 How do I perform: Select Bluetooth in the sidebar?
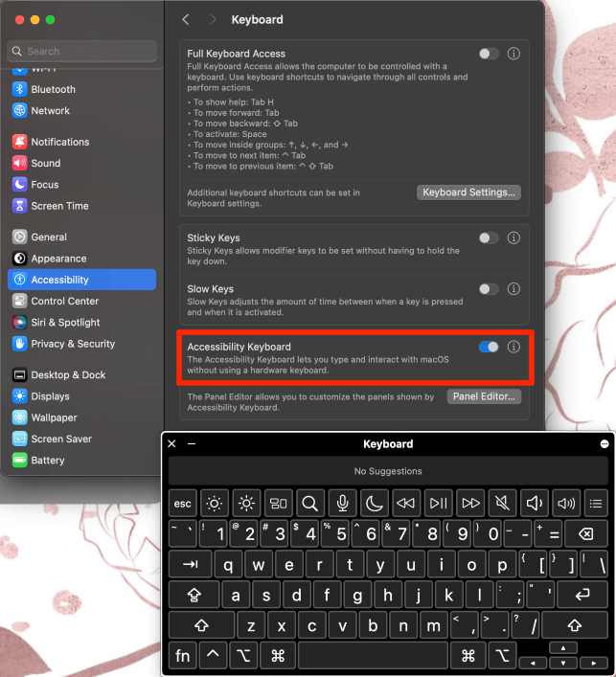tap(82, 89)
